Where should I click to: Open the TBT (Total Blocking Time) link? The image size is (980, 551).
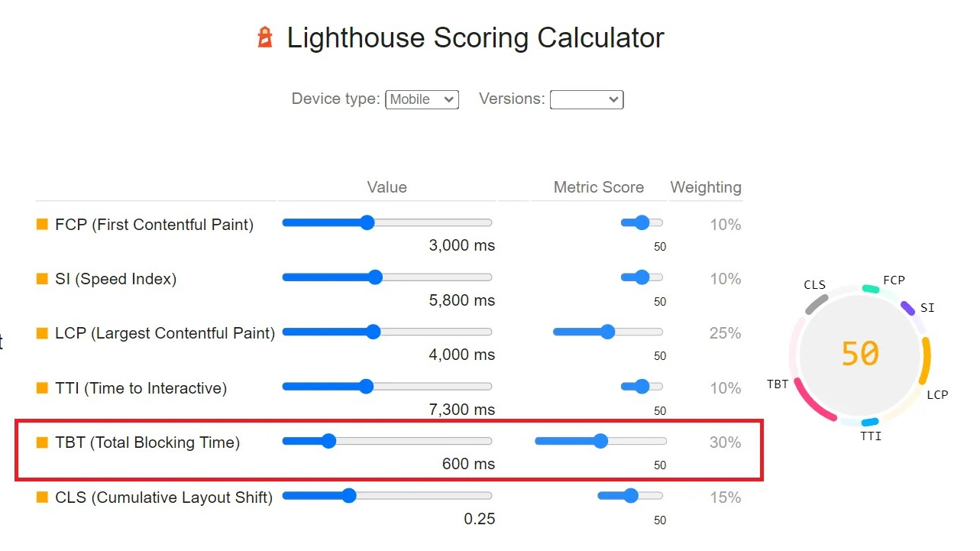(147, 442)
